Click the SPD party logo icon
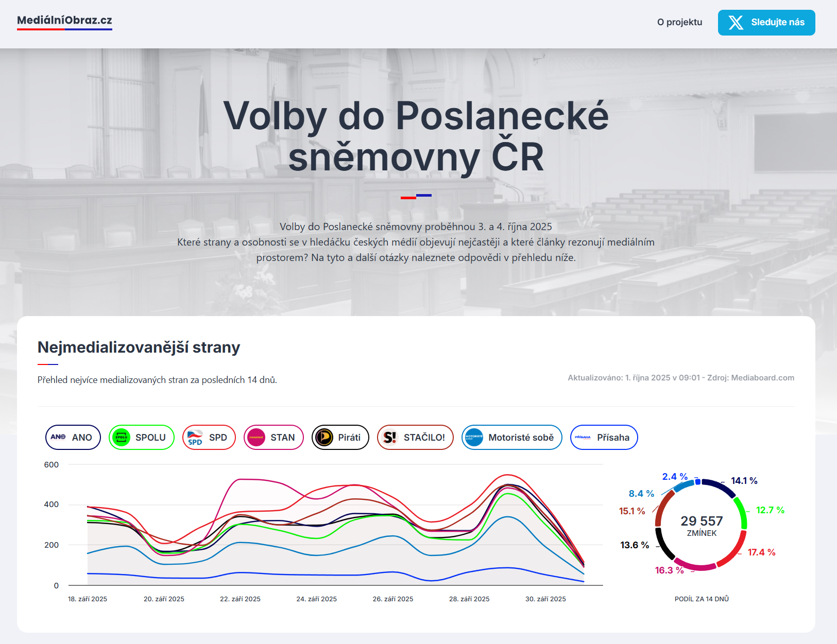 coord(195,438)
